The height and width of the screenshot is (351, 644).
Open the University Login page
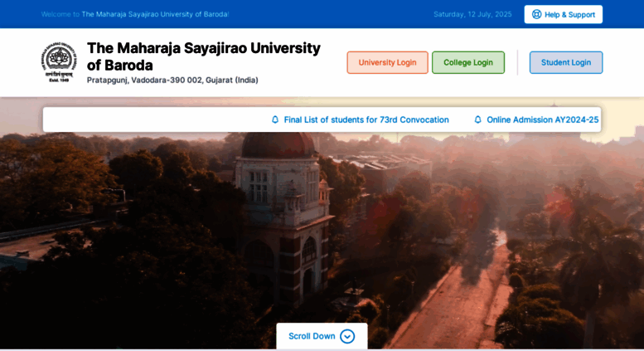tap(387, 62)
